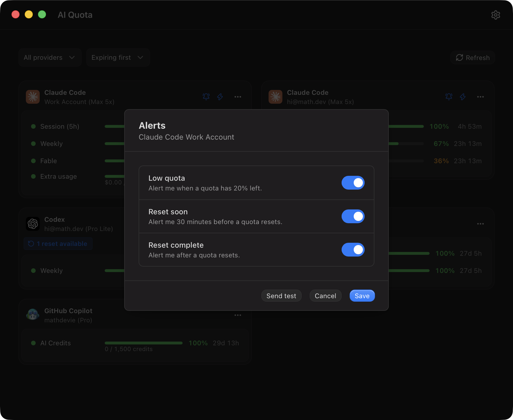Click the 'Session (5h)' row label
This screenshot has width=513, height=420.
[x=60, y=126]
